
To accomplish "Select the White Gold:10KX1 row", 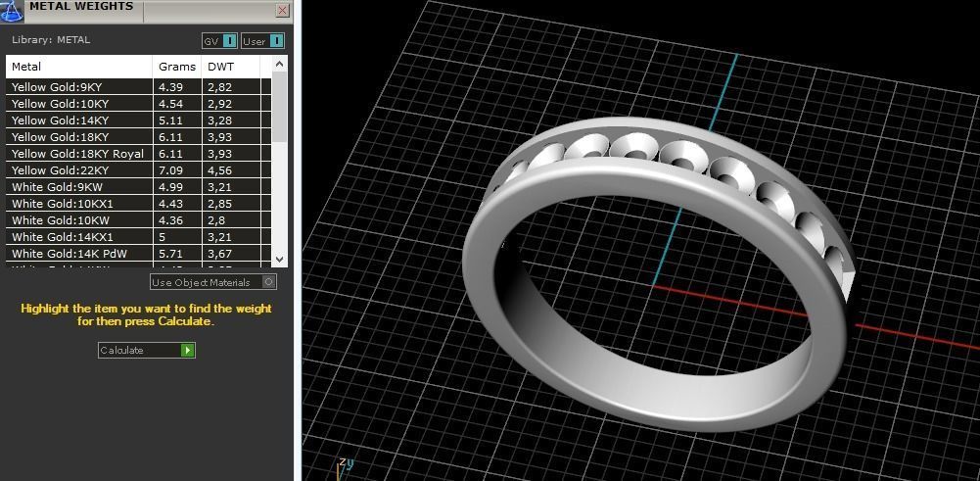I will coord(139,204).
